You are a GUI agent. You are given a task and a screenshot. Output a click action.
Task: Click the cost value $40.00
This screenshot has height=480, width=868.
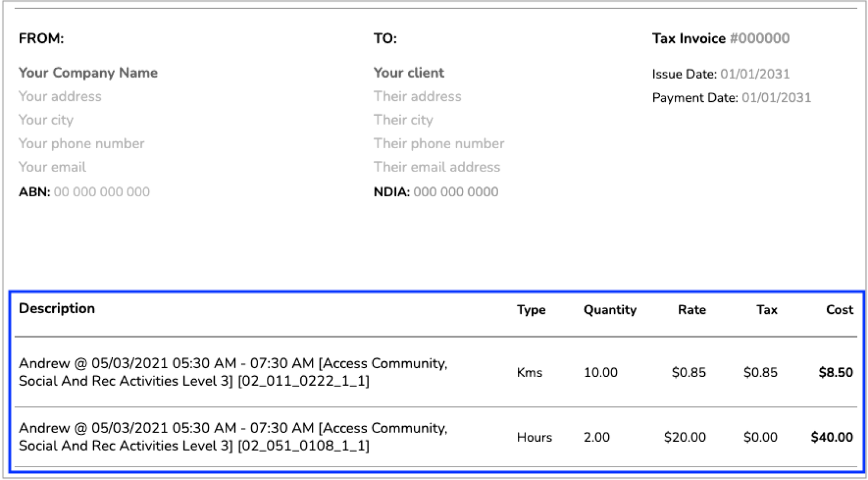tap(832, 437)
